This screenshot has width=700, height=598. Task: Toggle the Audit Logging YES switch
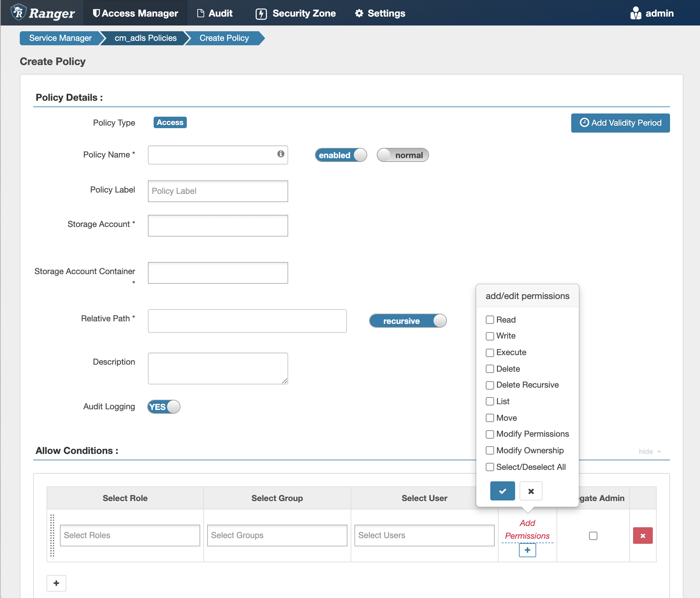pyautogui.click(x=164, y=407)
